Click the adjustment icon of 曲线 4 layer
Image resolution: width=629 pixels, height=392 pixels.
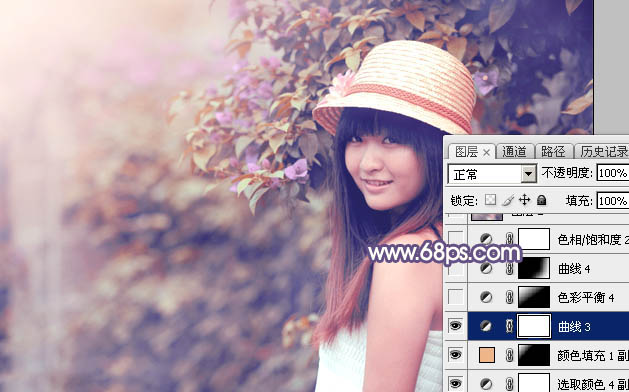pos(486,268)
